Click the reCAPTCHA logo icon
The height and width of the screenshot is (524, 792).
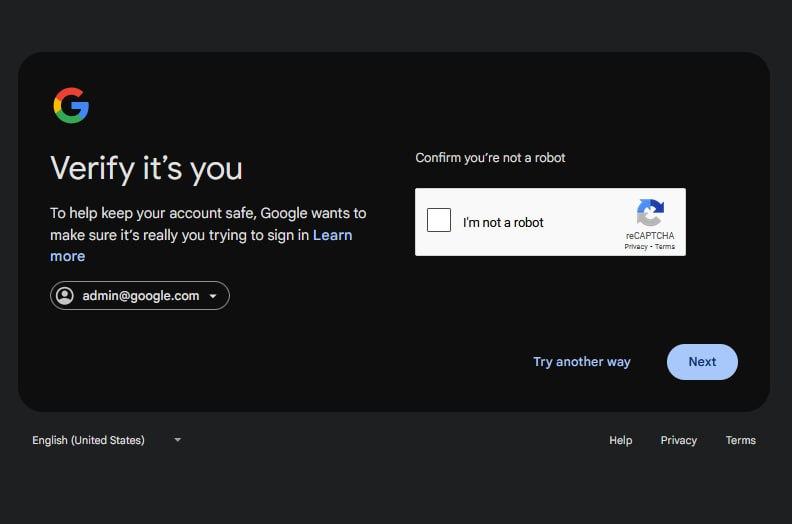point(650,212)
